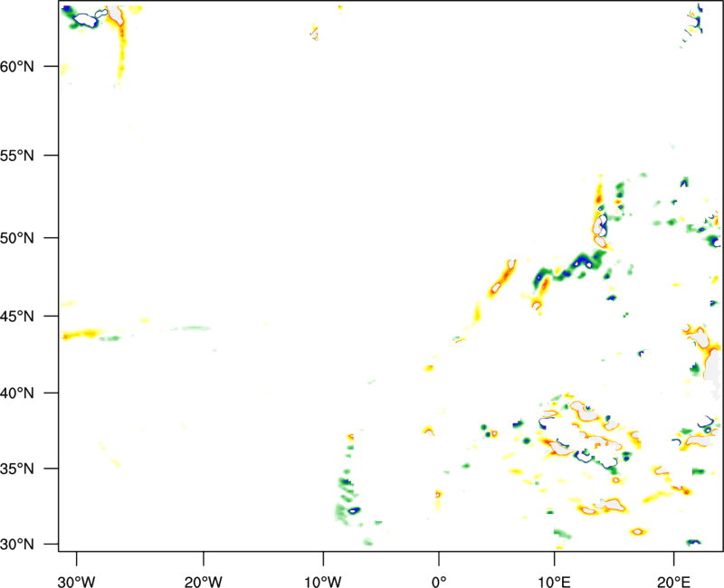Click the 20°W longitude label

[x=203, y=582]
